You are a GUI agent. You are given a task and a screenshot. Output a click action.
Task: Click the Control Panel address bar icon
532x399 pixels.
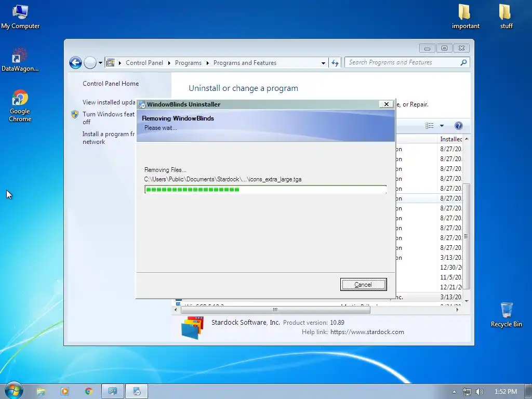(110, 63)
